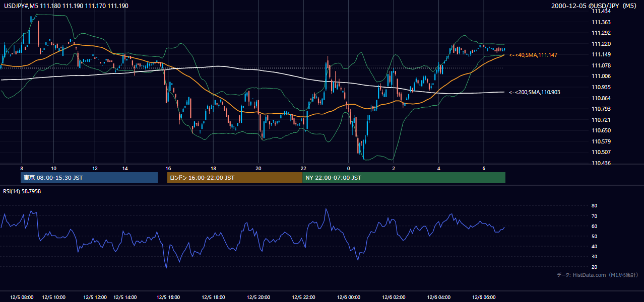Click RSI scale value 60

594,226
